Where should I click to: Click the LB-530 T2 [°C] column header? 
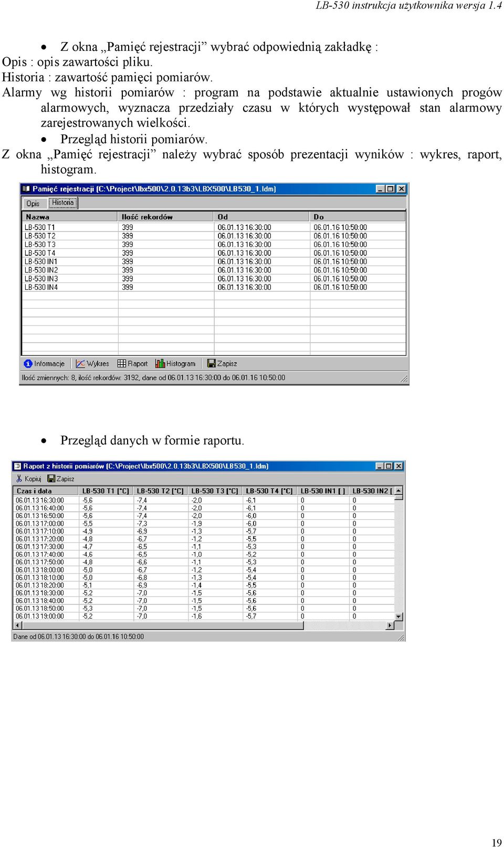click(x=161, y=491)
